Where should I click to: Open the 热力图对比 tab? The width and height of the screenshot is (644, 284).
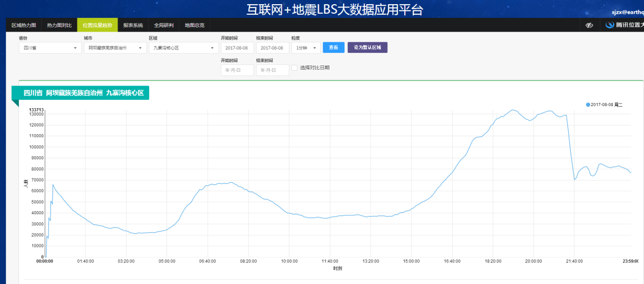59,25
